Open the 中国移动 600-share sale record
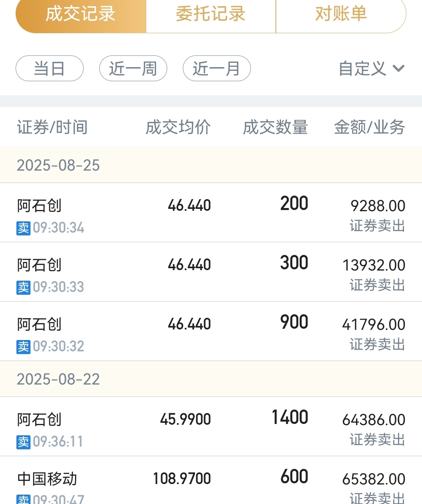The width and height of the screenshot is (422, 504). pos(211,481)
